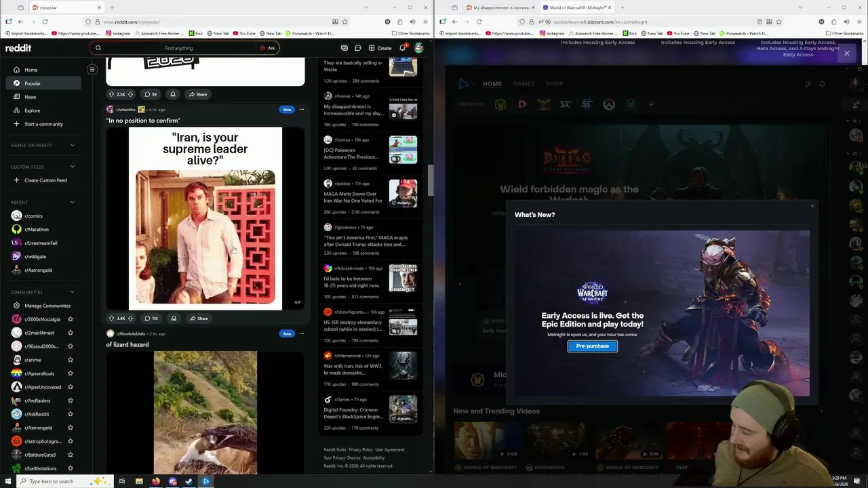Open Reddit chat icon
868x488 pixels.
point(358,48)
